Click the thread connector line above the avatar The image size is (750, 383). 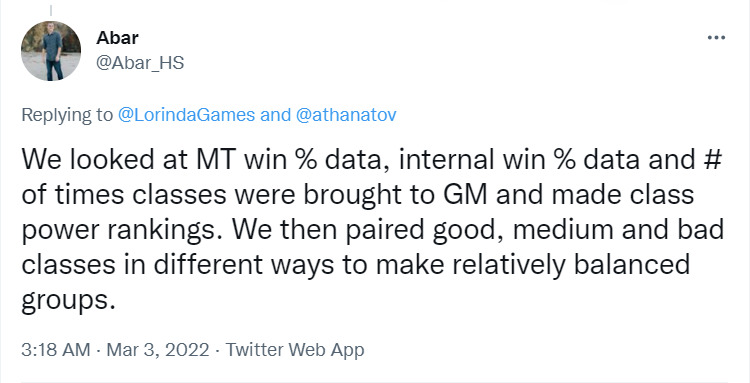pyautogui.click(x=51, y=10)
